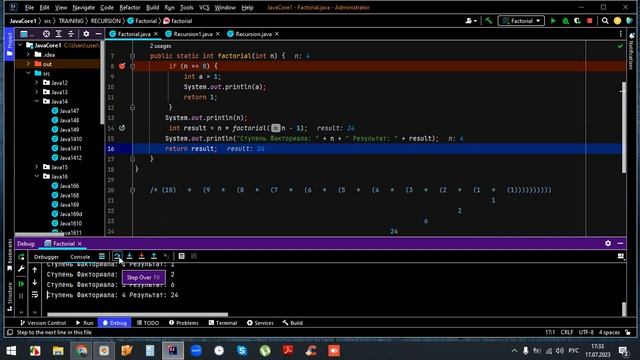Toggle breakpoint on line 8

click(122, 66)
